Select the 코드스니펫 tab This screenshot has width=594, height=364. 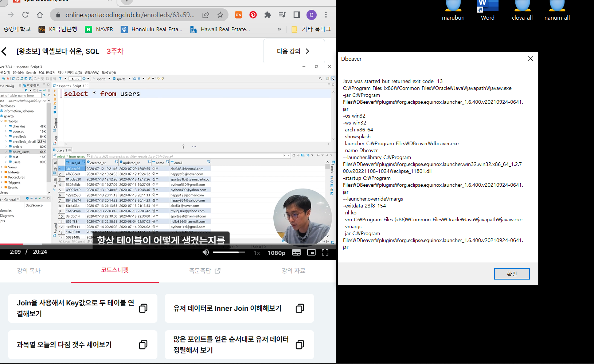click(115, 270)
